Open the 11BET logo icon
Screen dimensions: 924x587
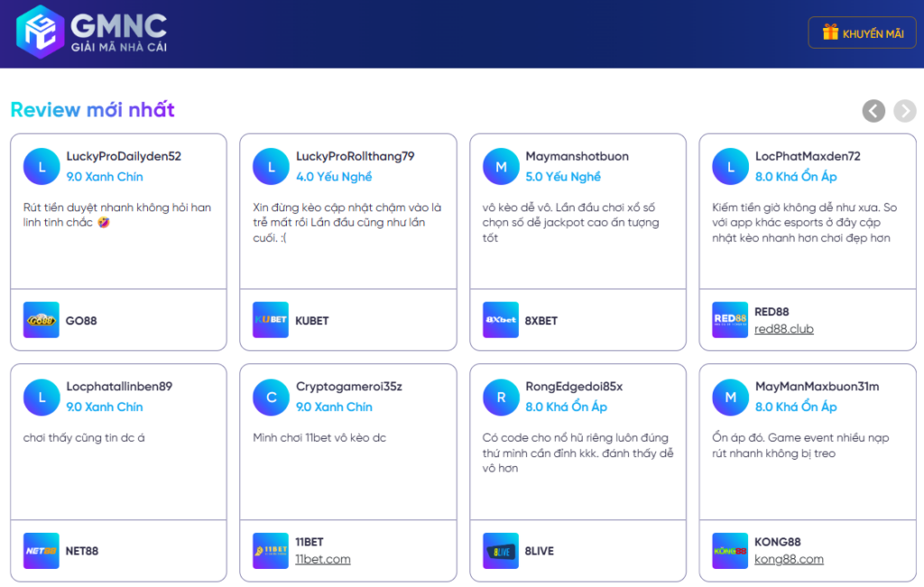click(271, 551)
